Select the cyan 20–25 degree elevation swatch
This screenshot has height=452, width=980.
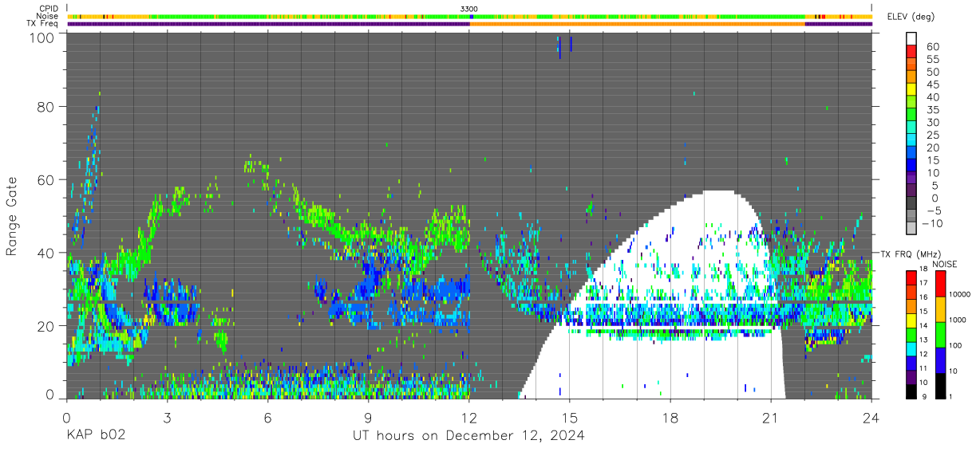click(911, 140)
